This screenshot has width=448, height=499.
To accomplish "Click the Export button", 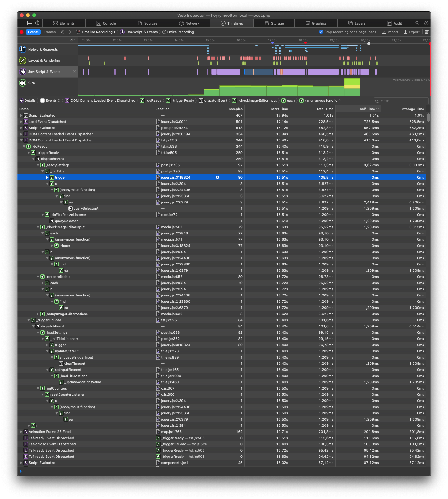I will point(411,32).
